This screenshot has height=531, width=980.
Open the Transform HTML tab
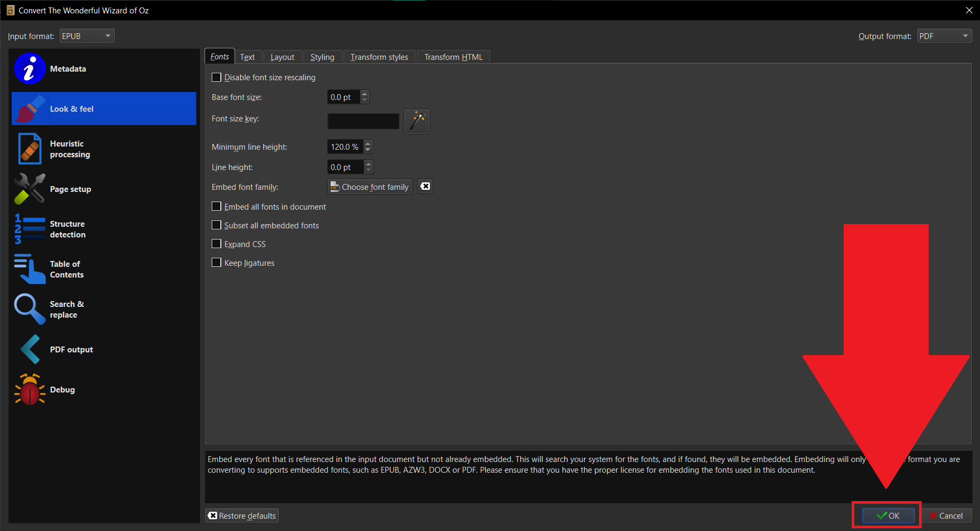(453, 57)
